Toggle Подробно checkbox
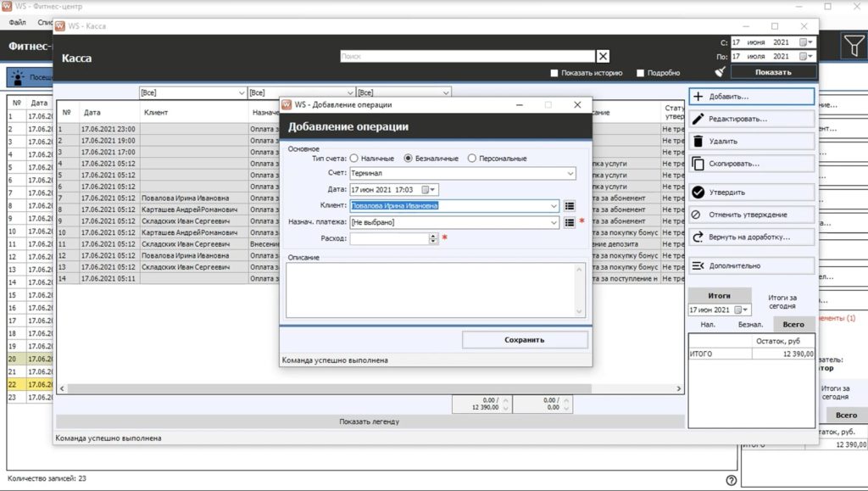The image size is (868, 491). [x=641, y=73]
